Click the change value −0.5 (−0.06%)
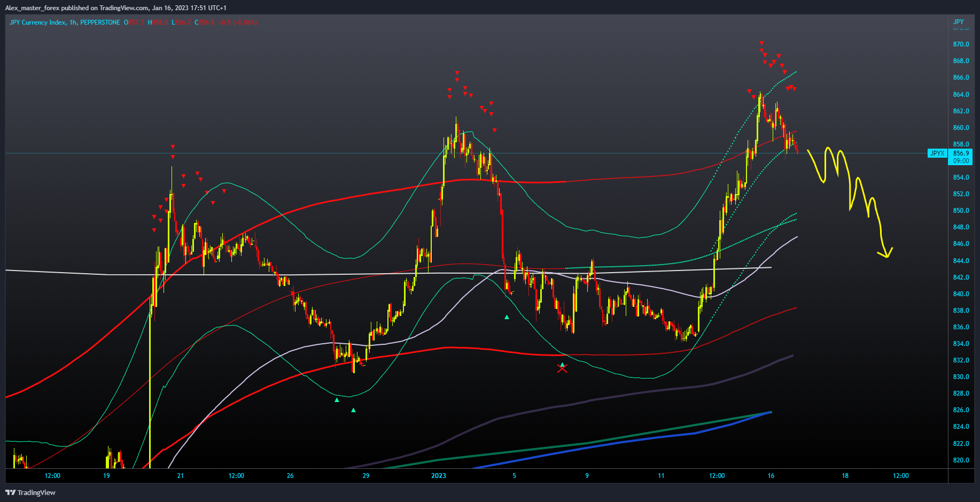980x502 pixels. pyautogui.click(x=238, y=22)
